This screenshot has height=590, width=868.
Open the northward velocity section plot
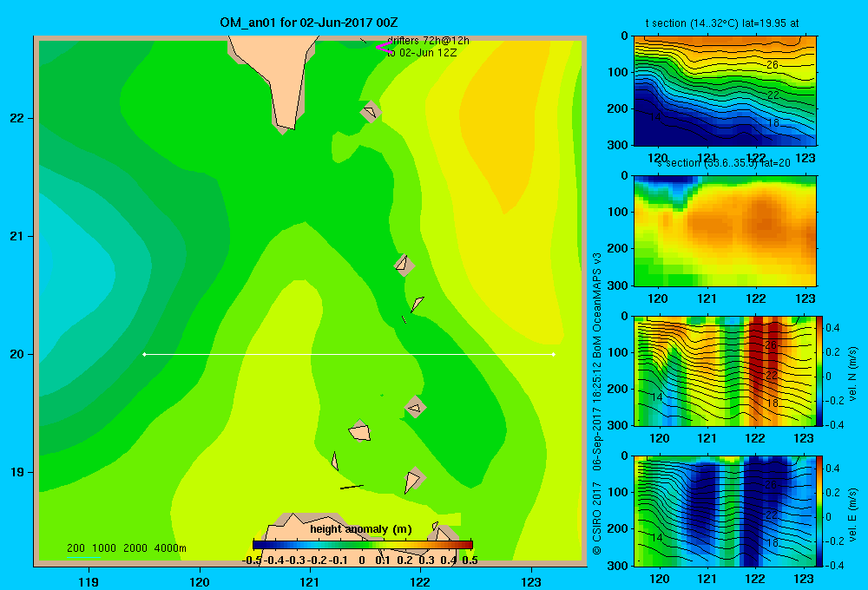[725, 370]
